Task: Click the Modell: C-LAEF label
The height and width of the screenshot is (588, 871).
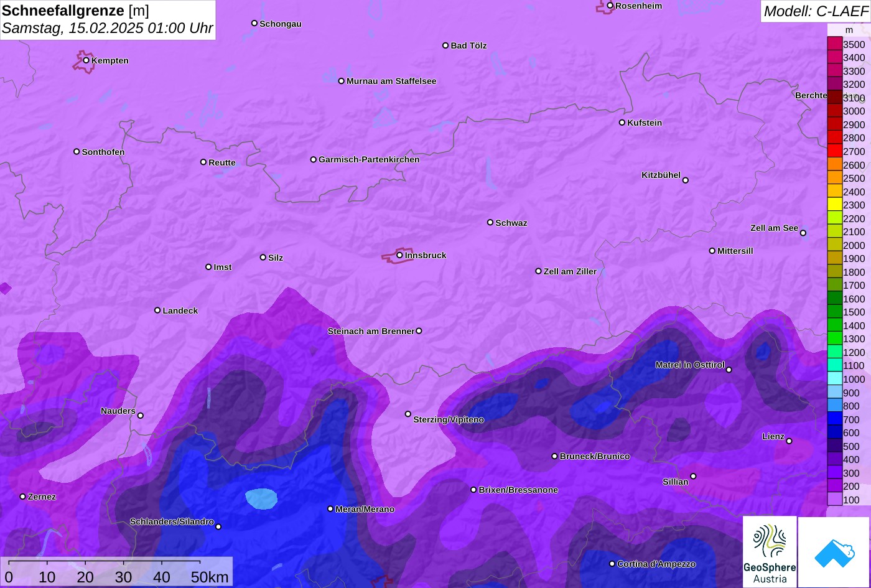Action: (815, 11)
